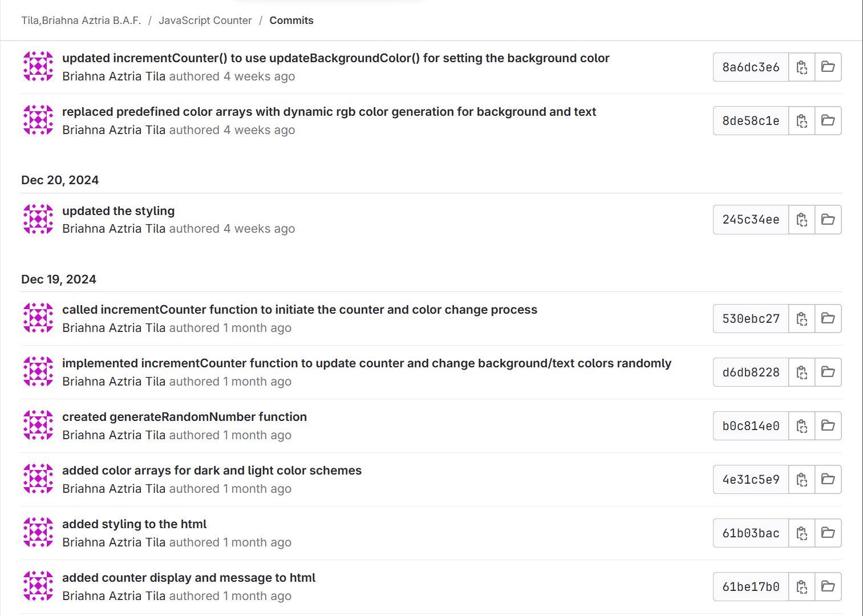Click commit hash 8a6dc3e6 button

(751, 67)
